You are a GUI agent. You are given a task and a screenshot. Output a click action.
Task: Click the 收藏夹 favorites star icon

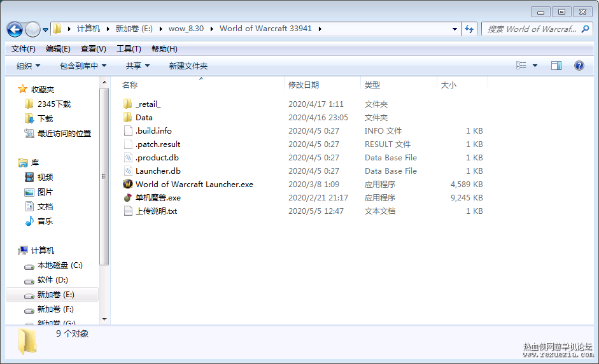pos(22,89)
